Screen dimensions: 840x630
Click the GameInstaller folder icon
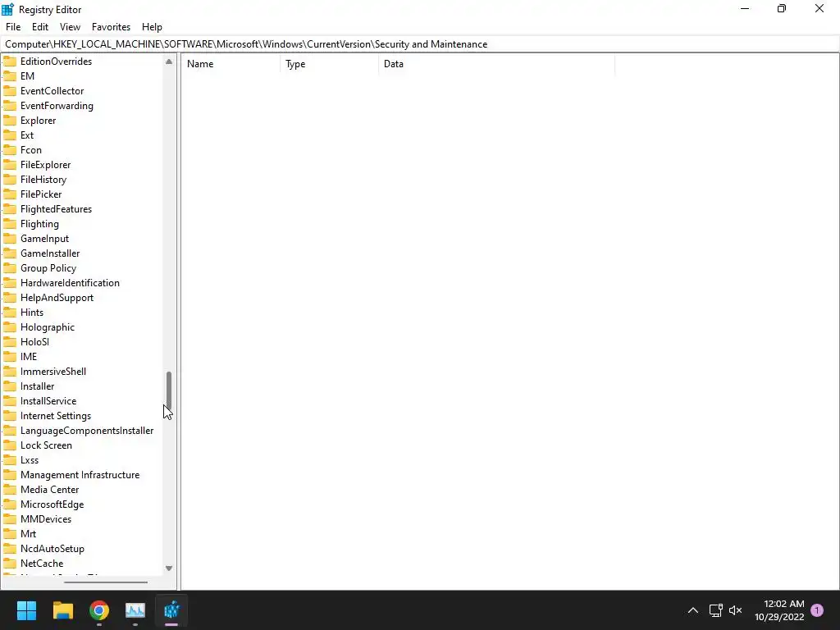tap(10, 253)
